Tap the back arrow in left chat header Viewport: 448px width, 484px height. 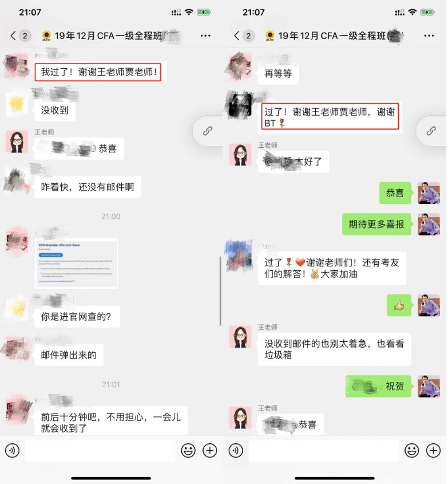point(13,36)
